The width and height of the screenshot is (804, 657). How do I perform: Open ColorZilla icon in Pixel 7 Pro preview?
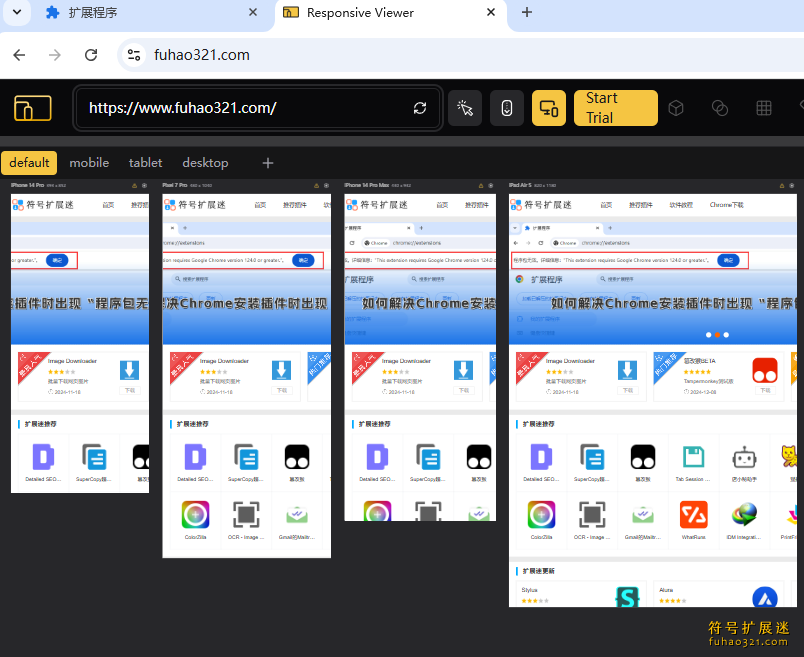click(195, 514)
